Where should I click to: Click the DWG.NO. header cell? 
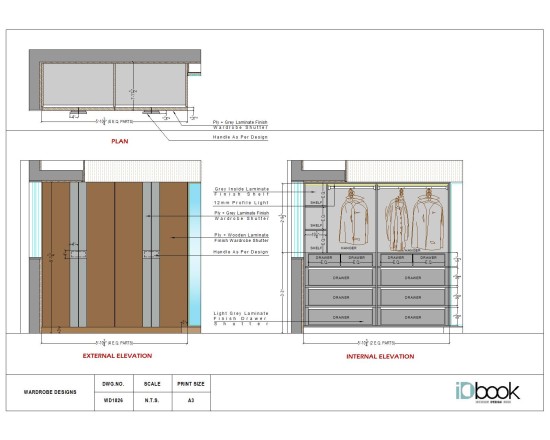114,384
